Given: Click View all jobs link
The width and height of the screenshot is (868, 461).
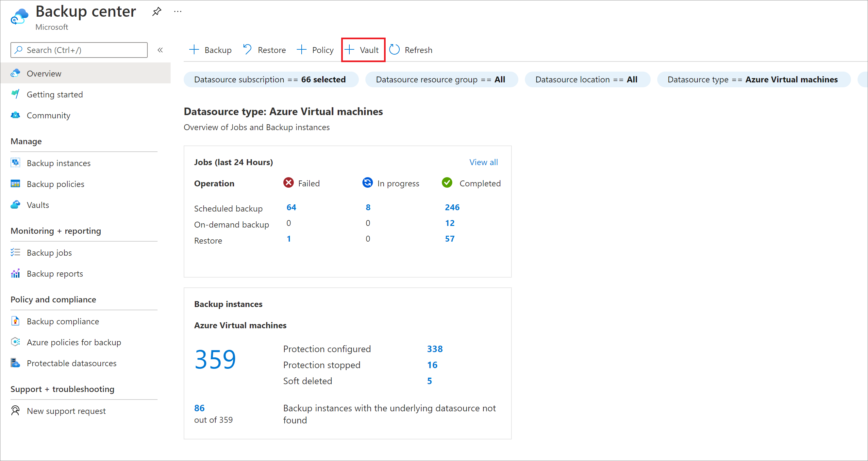Looking at the screenshot, I should (x=484, y=162).
